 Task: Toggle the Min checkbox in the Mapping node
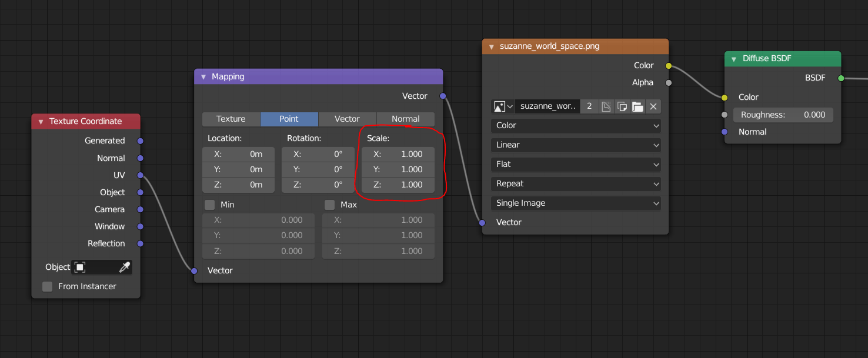click(x=209, y=205)
